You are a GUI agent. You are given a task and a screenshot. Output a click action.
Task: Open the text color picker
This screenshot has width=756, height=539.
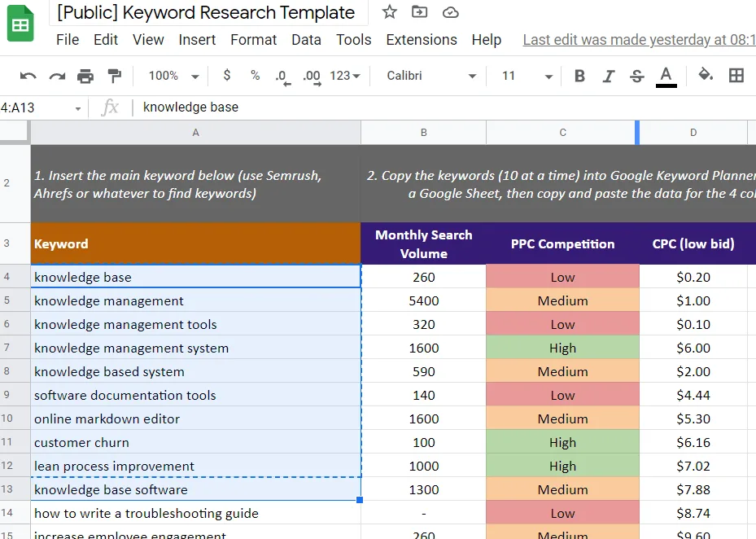(666, 77)
